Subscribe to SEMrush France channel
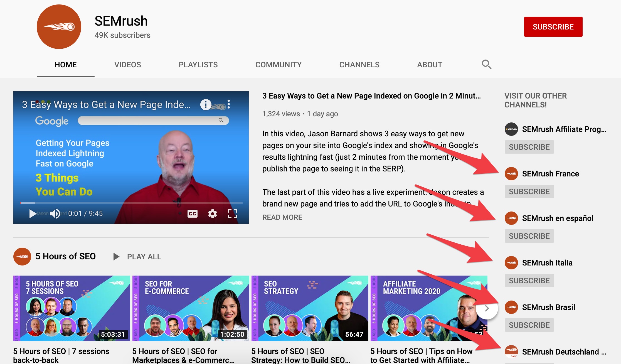This screenshot has height=364, width=621. tap(529, 191)
